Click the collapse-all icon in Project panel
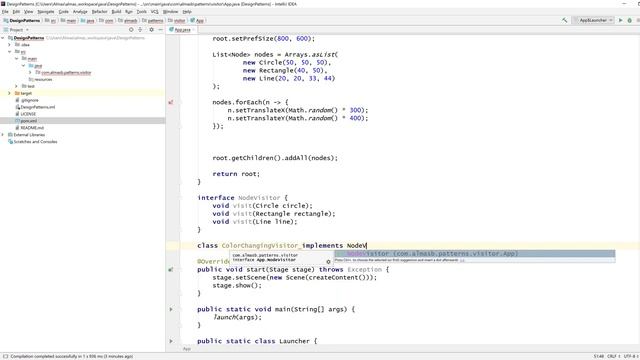This screenshot has width=640, height=360. coord(140,29)
